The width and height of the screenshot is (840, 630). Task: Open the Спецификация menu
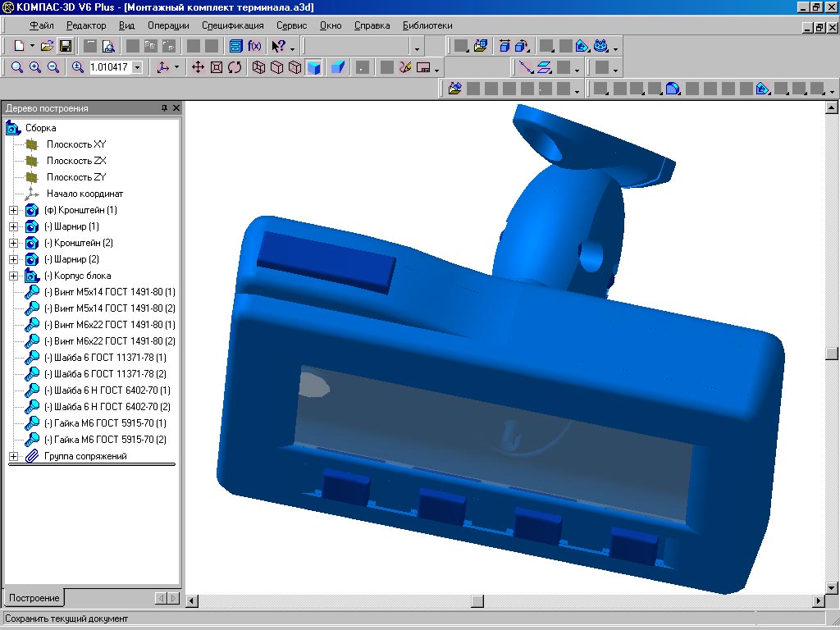[232, 25]
